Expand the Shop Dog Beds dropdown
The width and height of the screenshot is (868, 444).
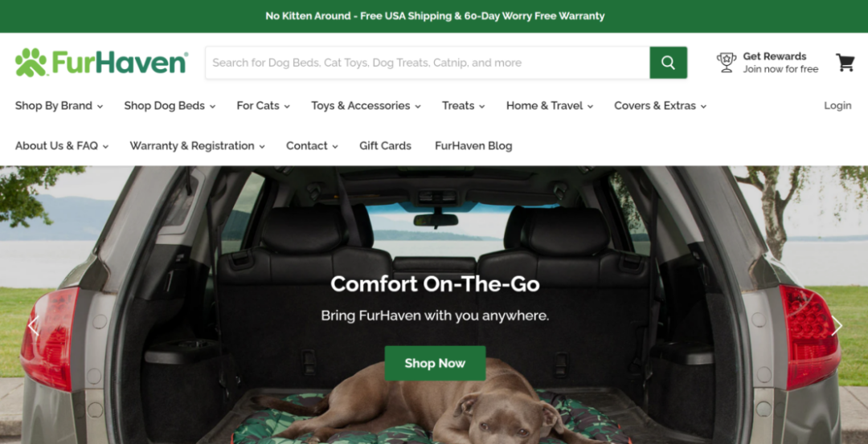coord(170,106)
